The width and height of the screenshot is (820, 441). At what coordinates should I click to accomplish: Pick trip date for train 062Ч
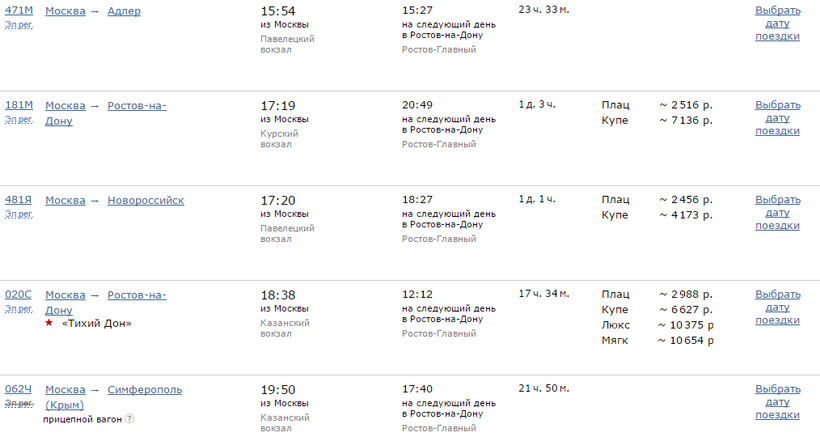click(777, 402)
